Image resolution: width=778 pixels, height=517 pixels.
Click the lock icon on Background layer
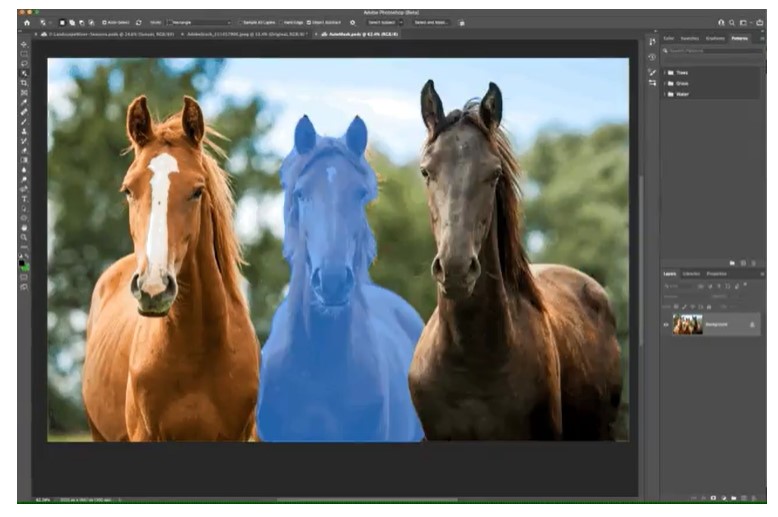(x=752, y=325)
